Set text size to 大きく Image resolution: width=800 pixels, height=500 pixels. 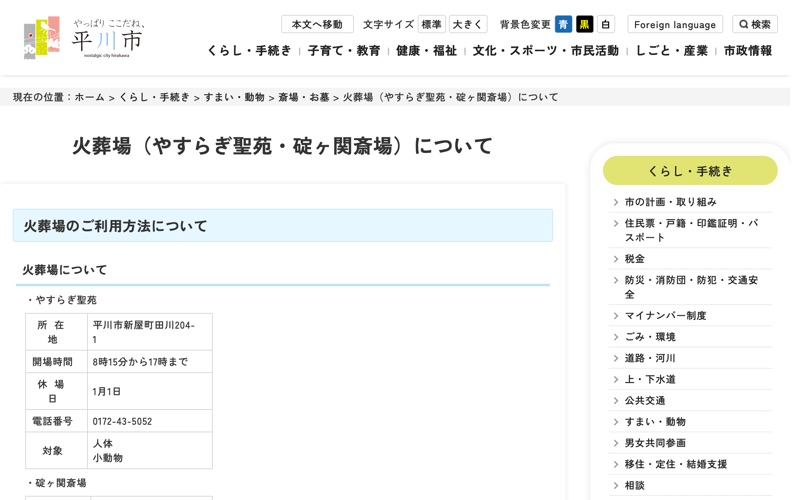[468, 24]
